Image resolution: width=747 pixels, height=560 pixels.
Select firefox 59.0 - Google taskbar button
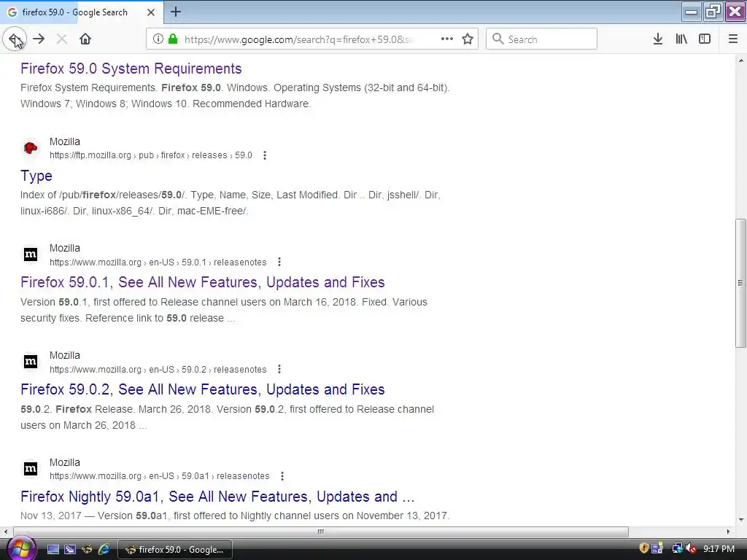(175, 550)
